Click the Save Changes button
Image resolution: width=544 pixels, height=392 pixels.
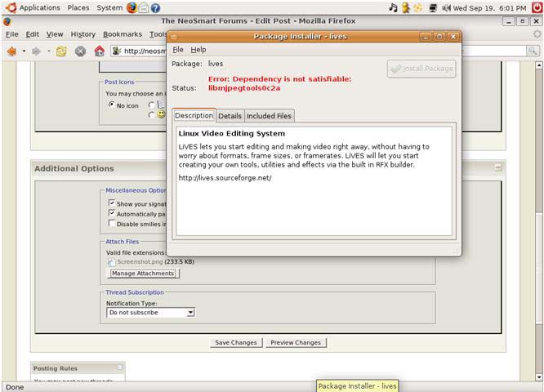point(235,343)
